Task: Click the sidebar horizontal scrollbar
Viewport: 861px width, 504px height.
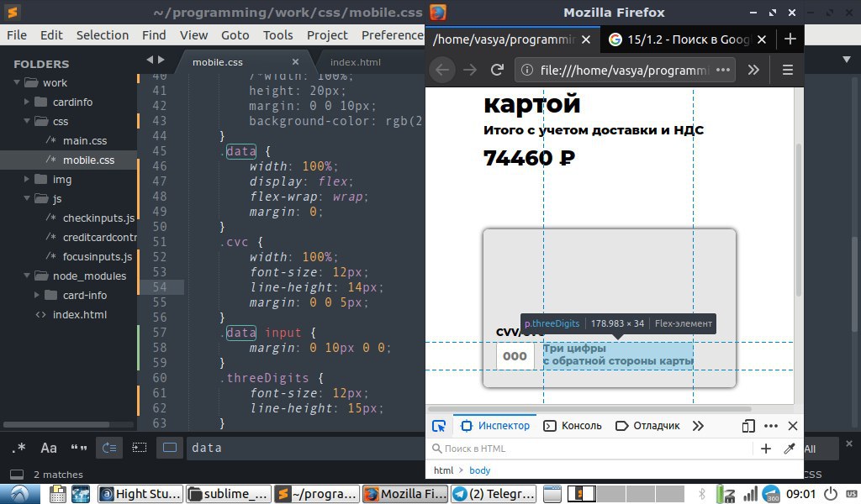Action: coord(56,424)
